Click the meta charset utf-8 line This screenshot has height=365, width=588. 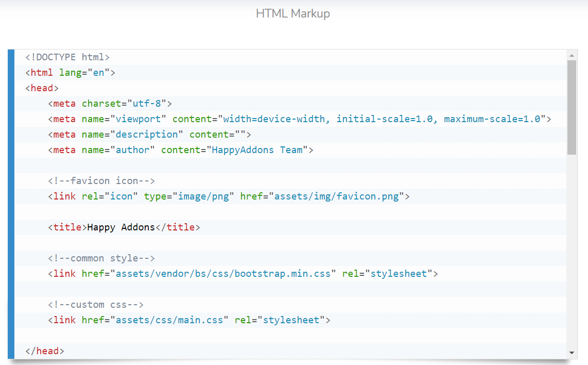pos(110,103)
